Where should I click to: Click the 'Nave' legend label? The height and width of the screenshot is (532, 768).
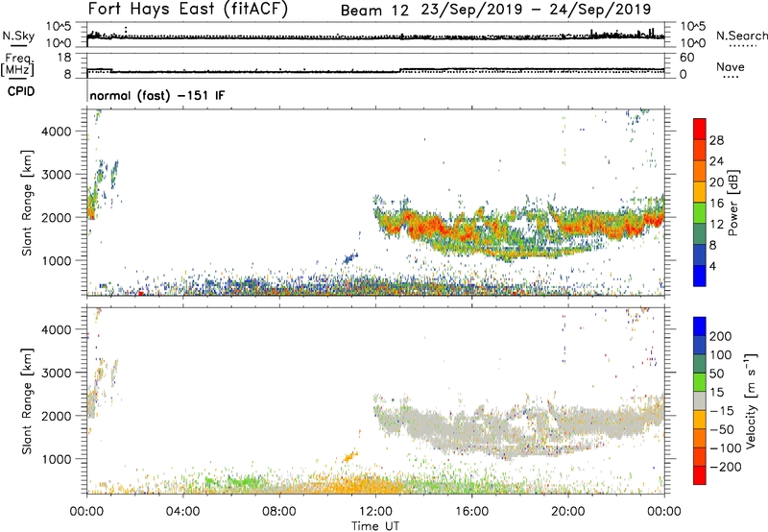click(x=731, y=66)
